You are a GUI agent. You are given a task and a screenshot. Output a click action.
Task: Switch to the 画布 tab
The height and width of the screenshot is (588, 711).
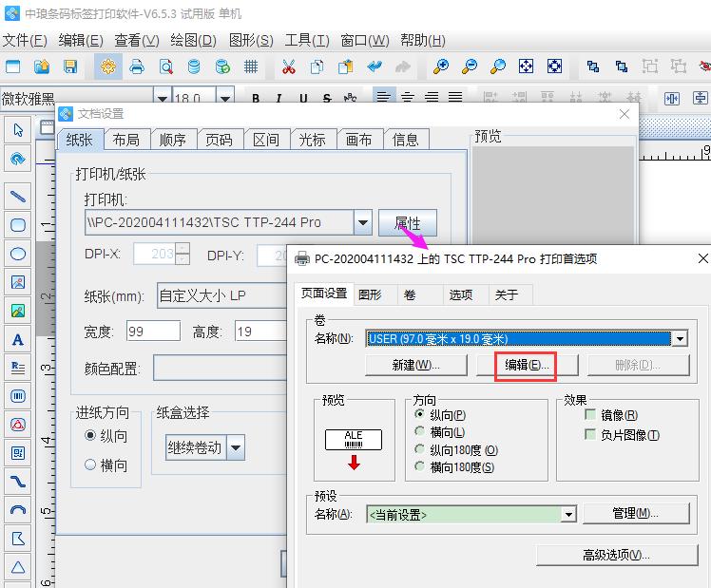[x=359, y=140]
